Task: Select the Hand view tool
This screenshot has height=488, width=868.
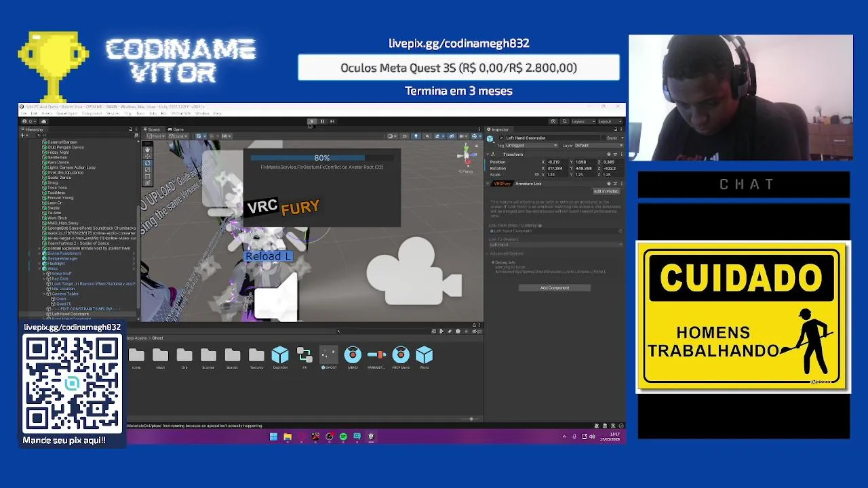Action: tap(147, 149)
